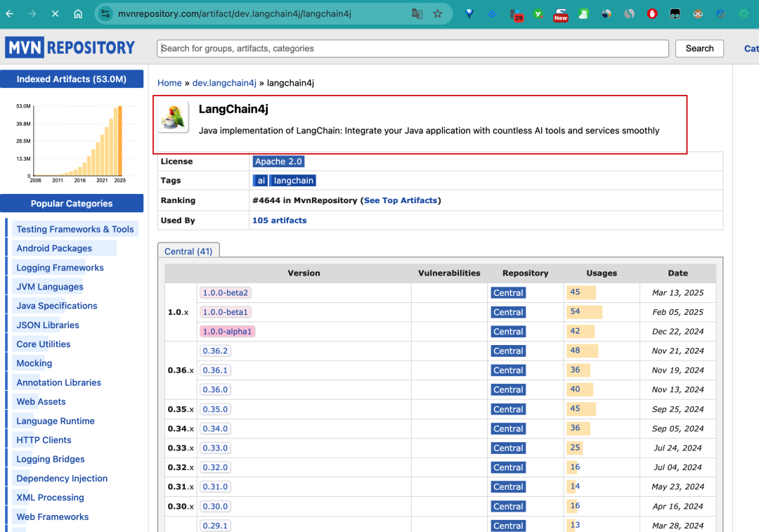Switch to the Central (41) tab
Image resolution: width=759 pixels, height=532 pixels.
point(188,250)
